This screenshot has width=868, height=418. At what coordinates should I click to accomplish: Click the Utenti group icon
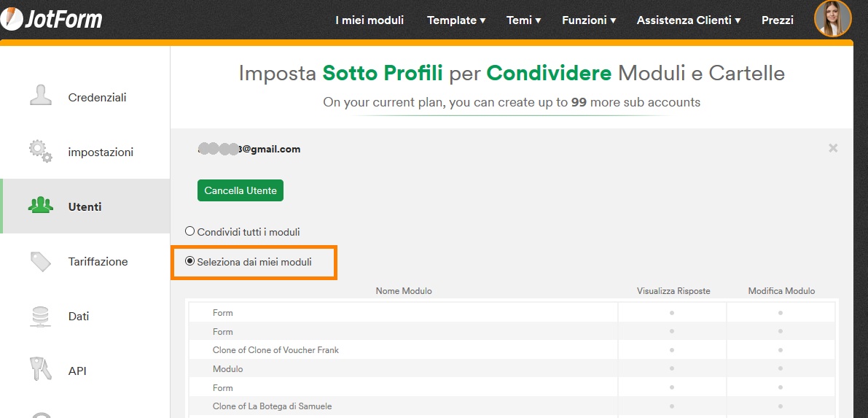(41, 206)
